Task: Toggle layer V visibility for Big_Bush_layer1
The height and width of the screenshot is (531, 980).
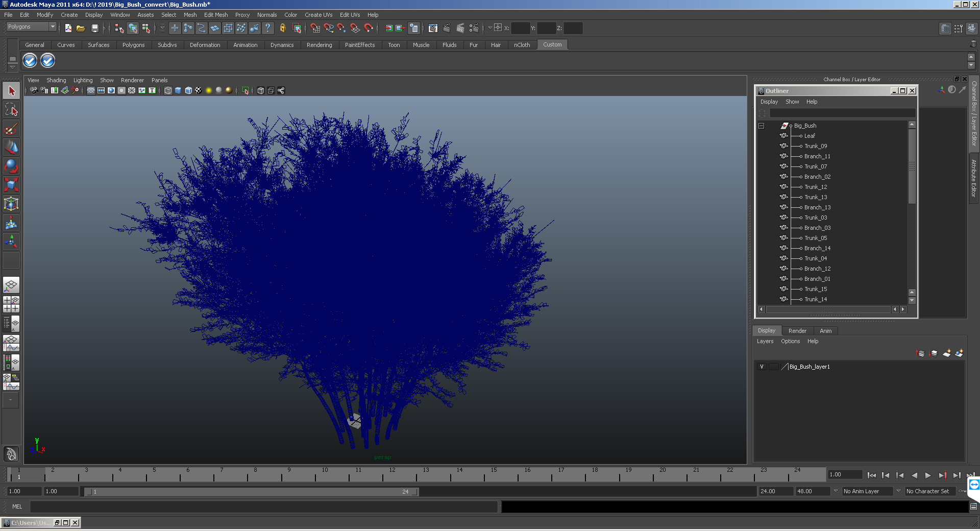Action: [x=762, y=367]
